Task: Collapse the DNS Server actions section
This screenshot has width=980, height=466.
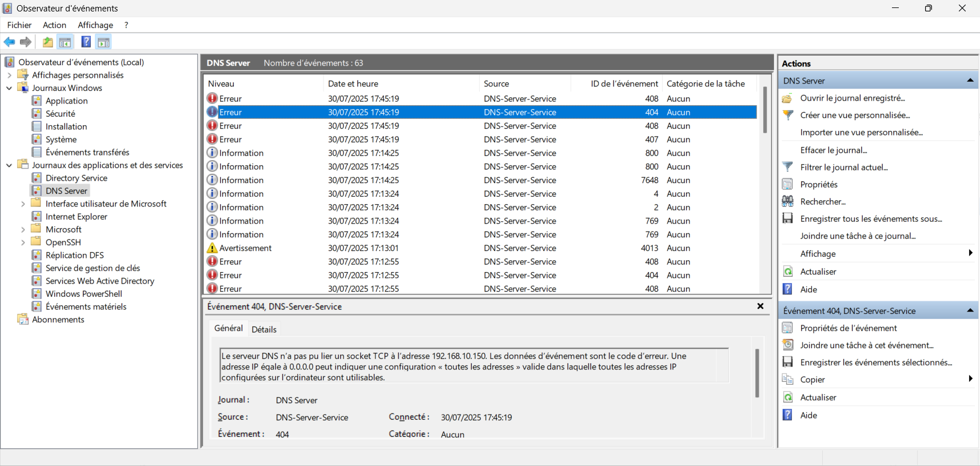Action: [970, 81]
